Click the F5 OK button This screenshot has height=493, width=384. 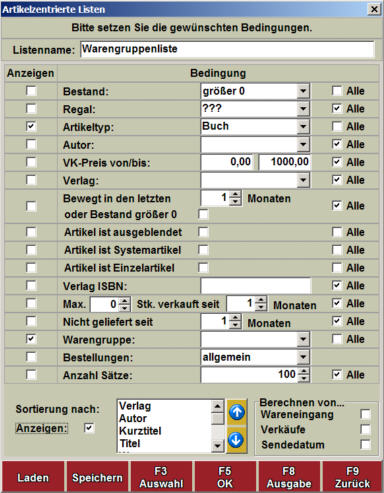tap(225, 477)
